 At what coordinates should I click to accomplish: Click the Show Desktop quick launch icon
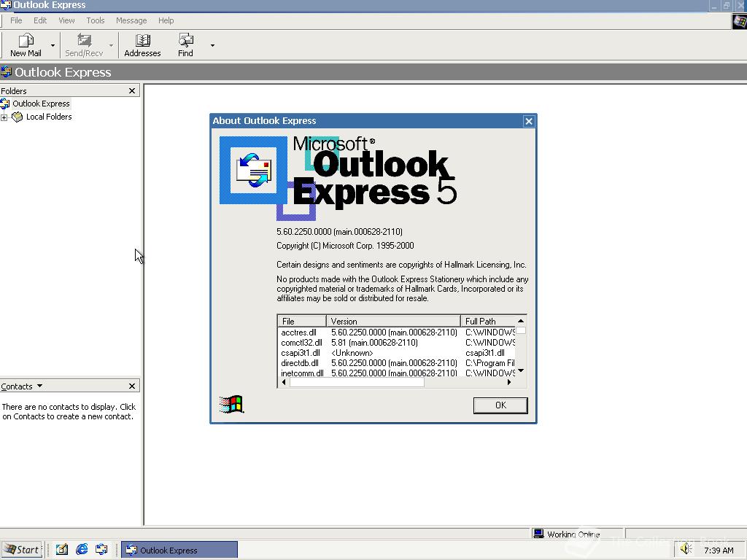click(x=62, y=550)
